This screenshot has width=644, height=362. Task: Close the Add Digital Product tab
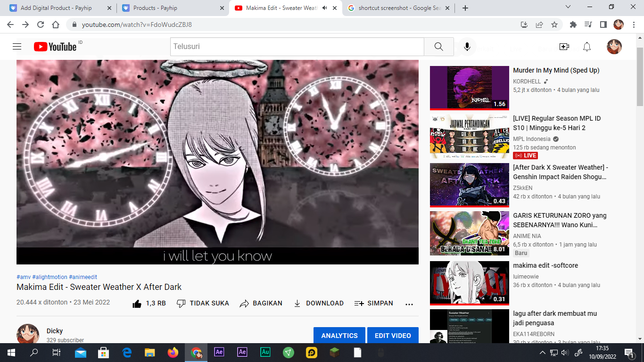click(x=109, y=8)
